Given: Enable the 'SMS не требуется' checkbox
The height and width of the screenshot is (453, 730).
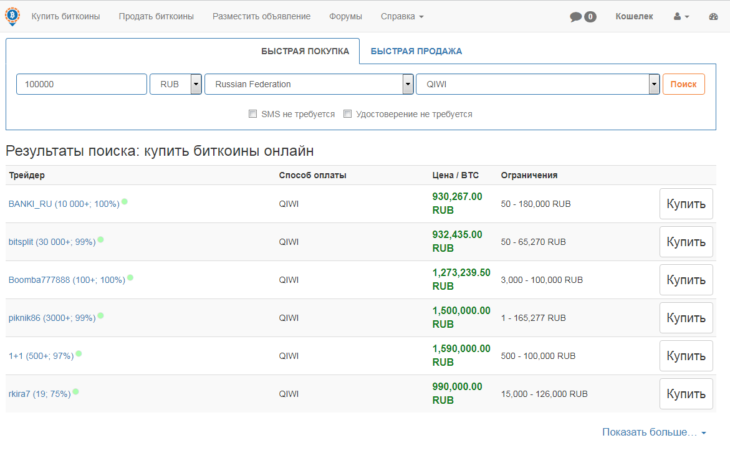Looking at the screenshot, I should [252, 114].
